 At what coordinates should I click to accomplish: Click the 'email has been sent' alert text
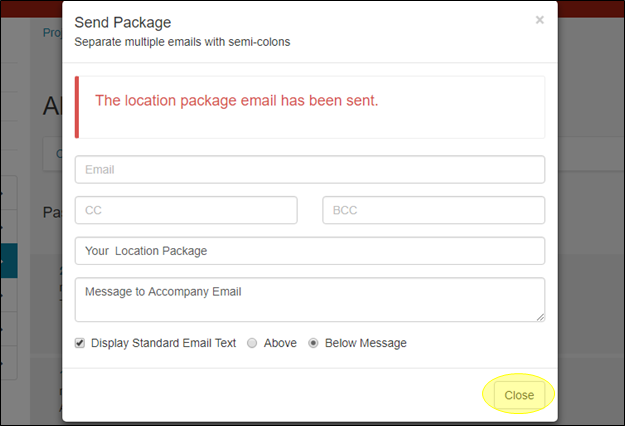[x=236, y=101]
